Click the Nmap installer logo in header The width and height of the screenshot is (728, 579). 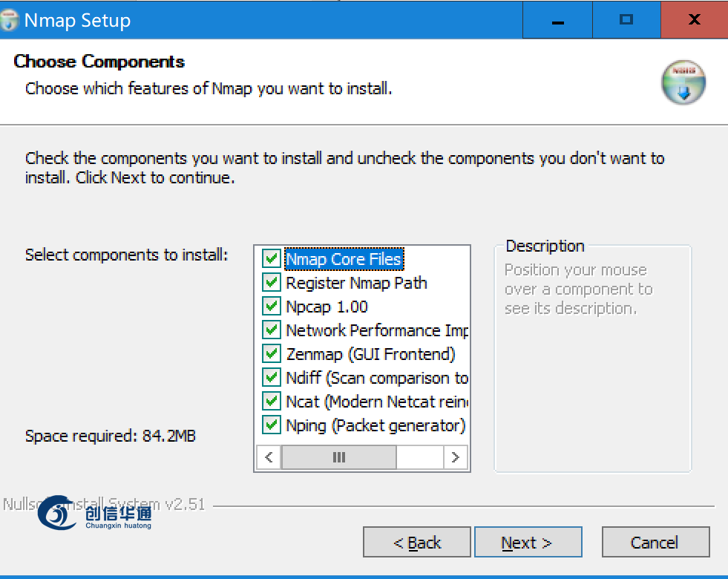pyautogui.click(x=683, y=82)
